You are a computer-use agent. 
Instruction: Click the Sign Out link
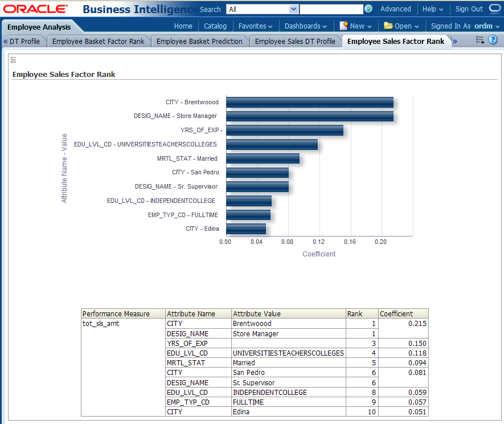coord(469,9)
